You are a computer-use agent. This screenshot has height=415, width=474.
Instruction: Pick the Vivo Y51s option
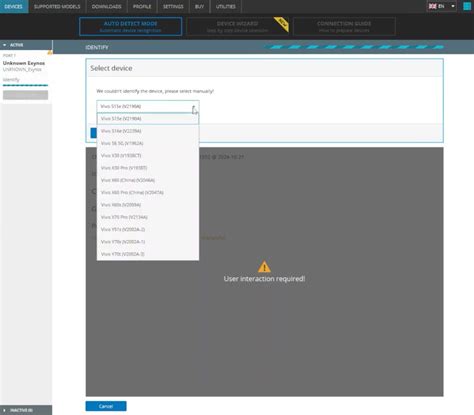[148, 230]
